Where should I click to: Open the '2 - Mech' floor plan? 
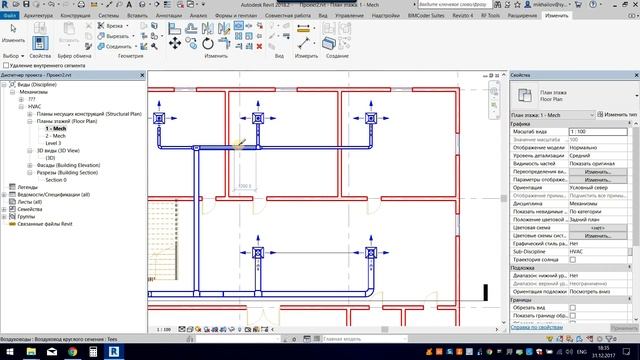coord(56,136)
